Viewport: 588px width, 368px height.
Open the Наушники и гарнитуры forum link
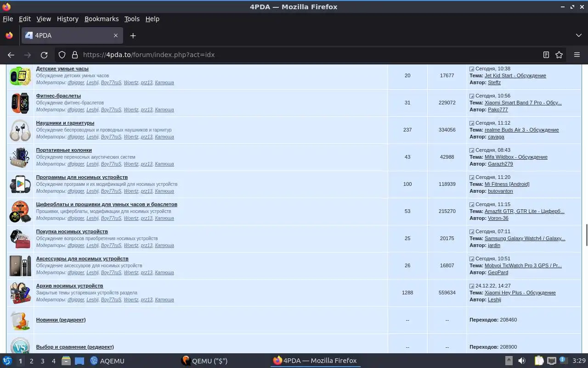point(65,123)
